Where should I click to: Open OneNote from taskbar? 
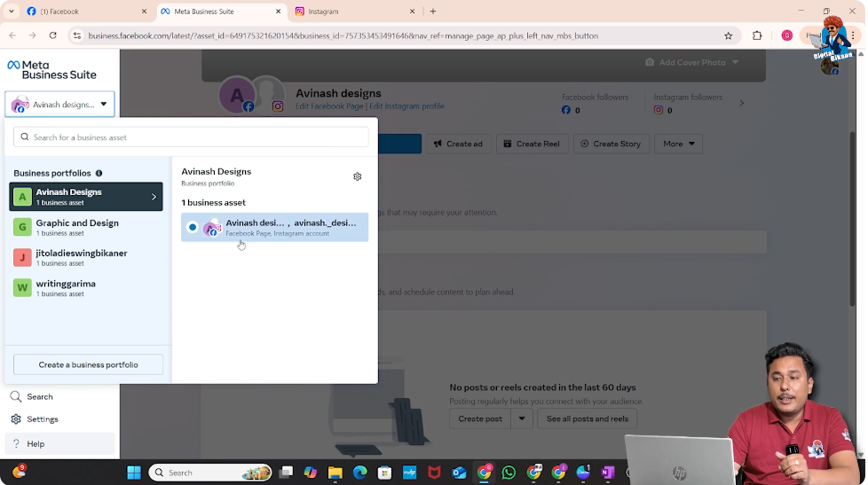607,473
